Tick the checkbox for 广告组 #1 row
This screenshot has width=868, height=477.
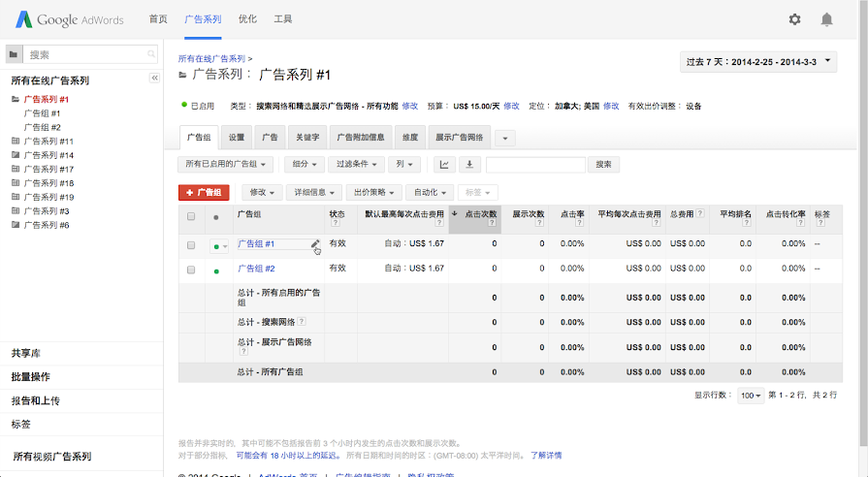coord(191,246)
